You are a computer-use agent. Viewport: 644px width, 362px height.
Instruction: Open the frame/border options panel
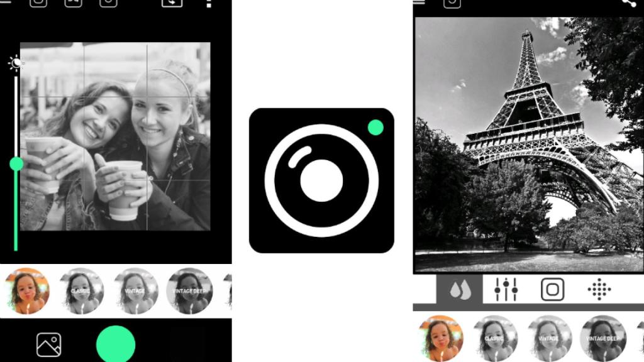click(x=551, y=290)
